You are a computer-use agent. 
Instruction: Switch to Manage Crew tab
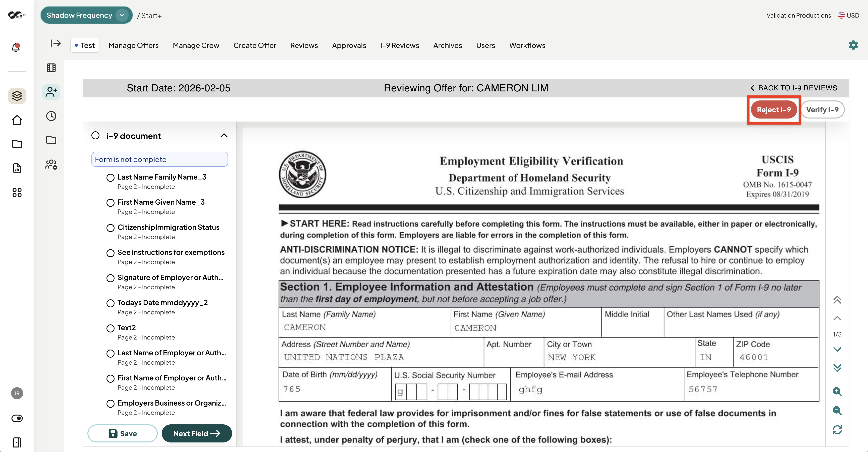coord(196,45)
